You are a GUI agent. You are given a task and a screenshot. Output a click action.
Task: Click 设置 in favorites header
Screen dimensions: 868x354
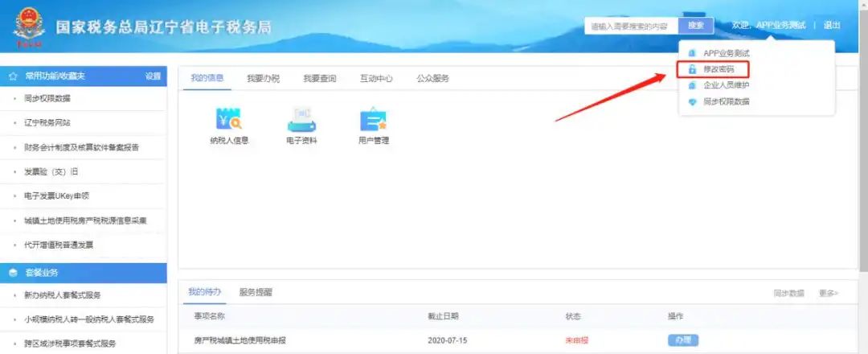pos(153,76)
